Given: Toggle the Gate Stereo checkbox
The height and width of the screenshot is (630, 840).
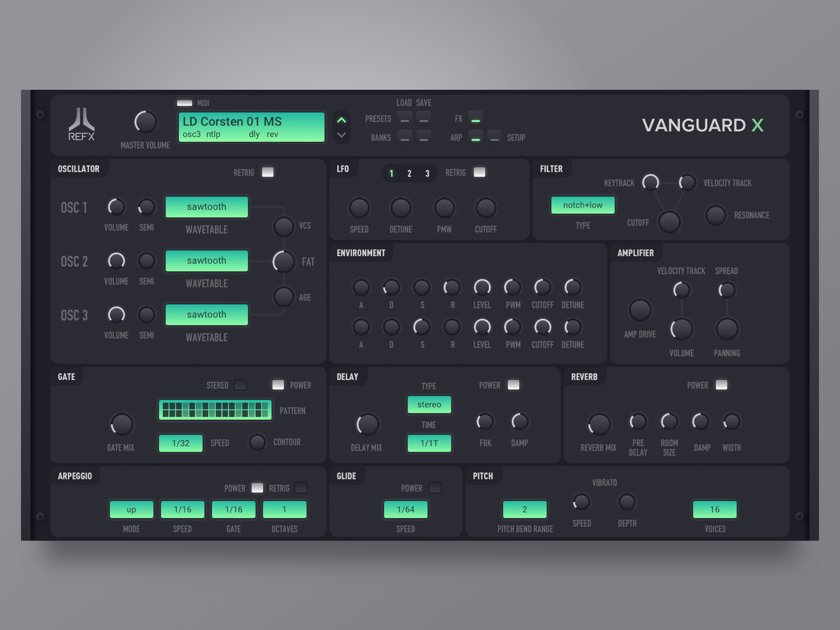Looking at the screenshot, I should [x=240, y=385].
